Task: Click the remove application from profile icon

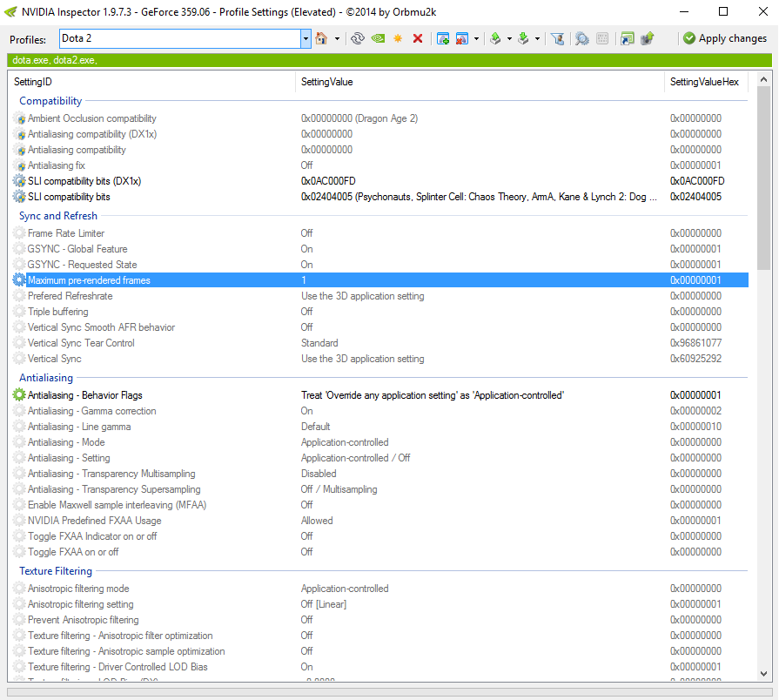Action: (462, 38)
